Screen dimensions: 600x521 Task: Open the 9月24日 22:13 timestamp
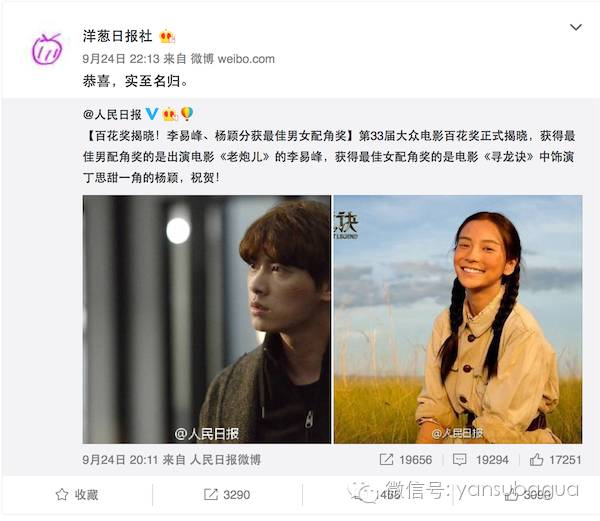(x=121, y=59)
